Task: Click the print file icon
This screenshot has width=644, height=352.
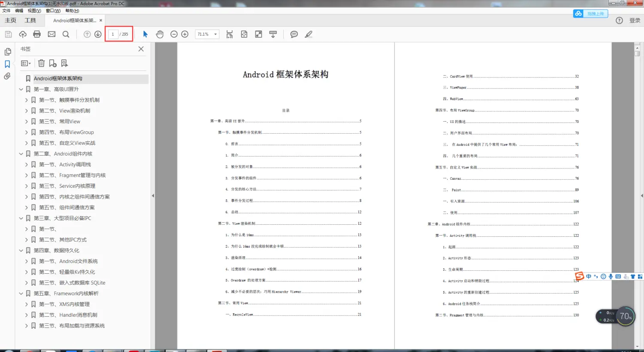Action: click(37, 34)
